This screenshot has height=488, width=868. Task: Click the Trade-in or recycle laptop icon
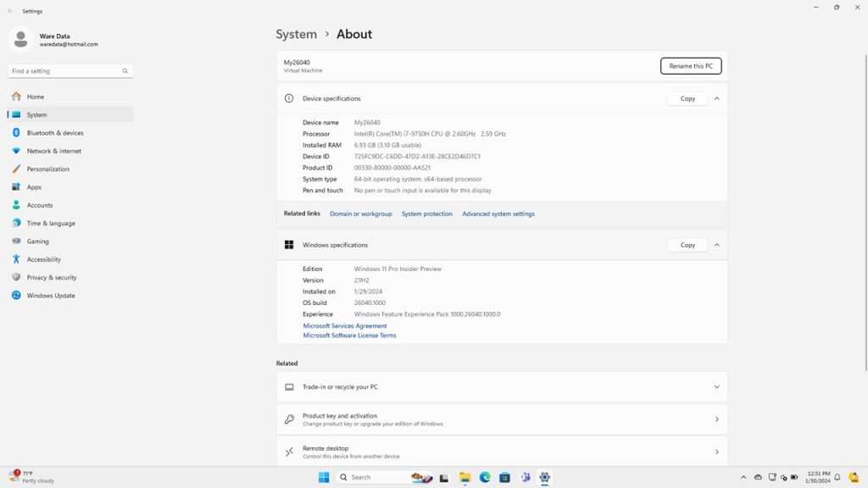click(x=289, y=387)
